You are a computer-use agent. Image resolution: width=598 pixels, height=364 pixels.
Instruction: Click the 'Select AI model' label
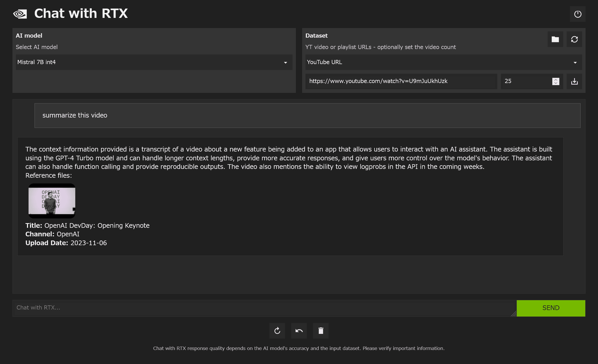(37, 47)
